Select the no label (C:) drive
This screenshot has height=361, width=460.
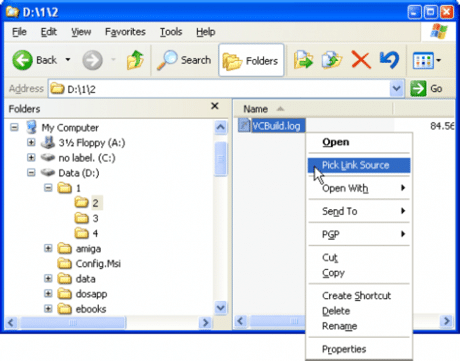pos(87,158)
